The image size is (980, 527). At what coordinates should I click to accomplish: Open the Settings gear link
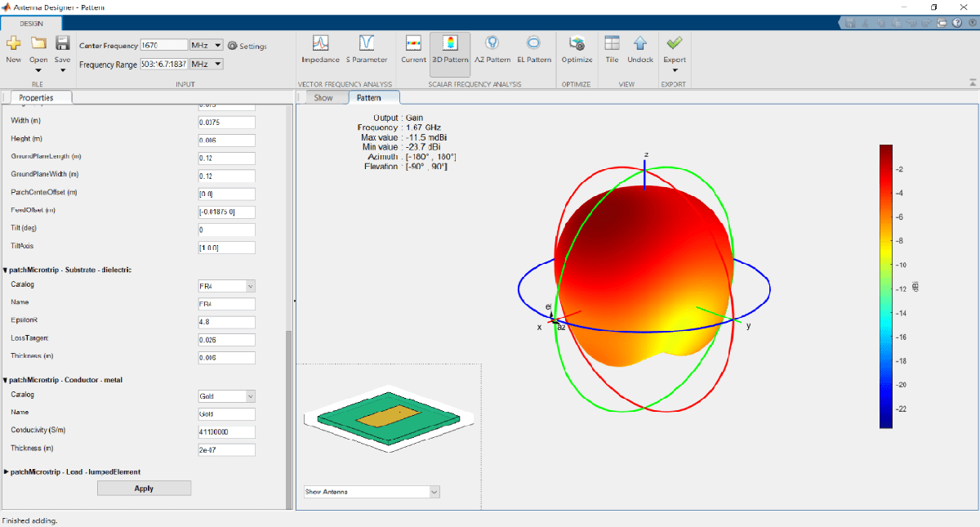point(247,46)
